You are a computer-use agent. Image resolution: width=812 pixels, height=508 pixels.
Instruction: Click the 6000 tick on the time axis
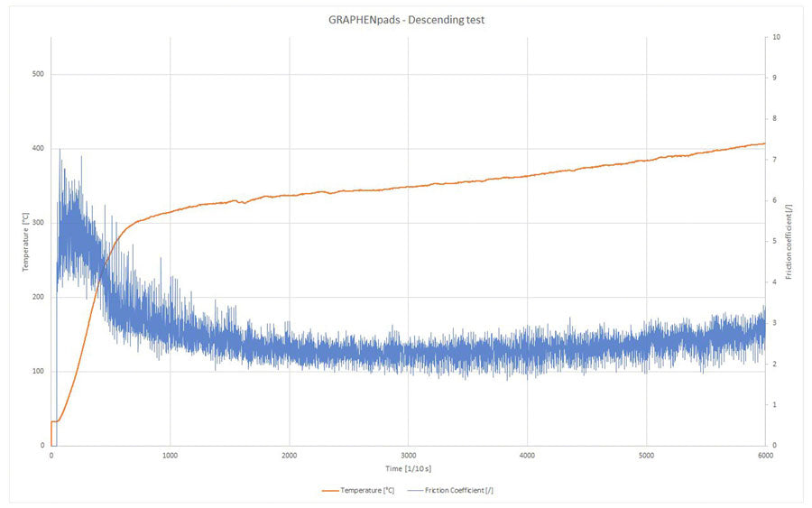765,455
